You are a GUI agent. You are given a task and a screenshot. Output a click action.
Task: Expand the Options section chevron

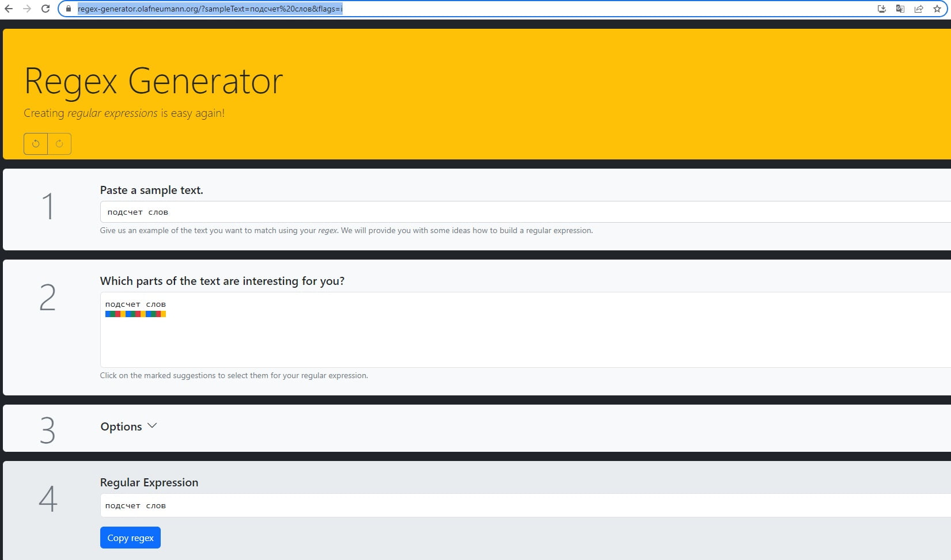point(152,426)
